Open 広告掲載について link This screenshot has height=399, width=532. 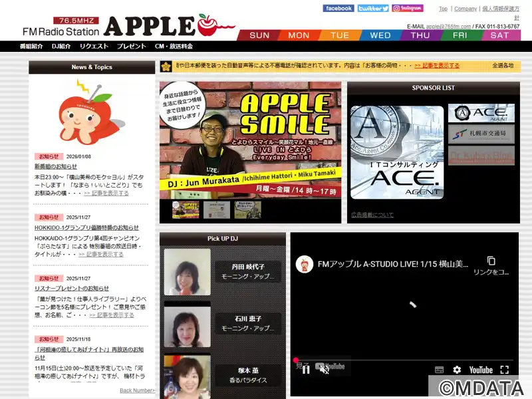pos(372,215)
